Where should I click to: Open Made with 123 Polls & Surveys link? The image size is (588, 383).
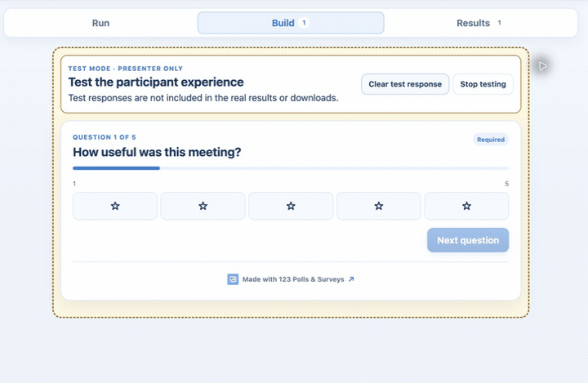click(291, 279)
